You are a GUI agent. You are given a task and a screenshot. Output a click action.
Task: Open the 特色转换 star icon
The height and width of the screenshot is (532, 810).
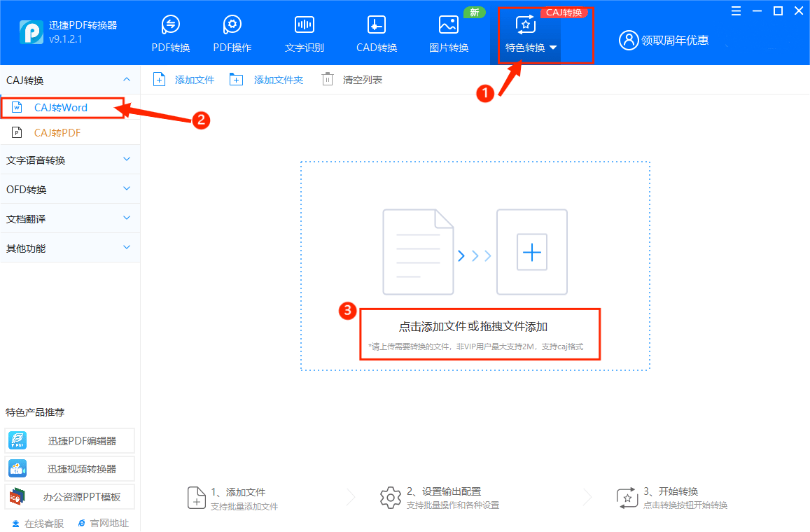tap(525, 24)
